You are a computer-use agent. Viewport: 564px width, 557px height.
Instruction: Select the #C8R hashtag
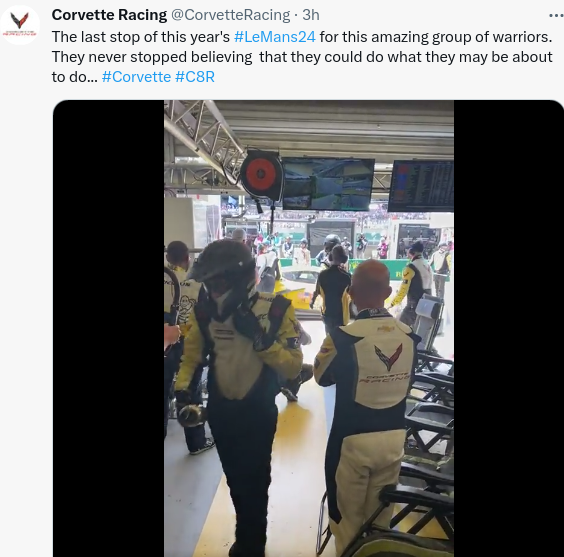coord(195,77)
